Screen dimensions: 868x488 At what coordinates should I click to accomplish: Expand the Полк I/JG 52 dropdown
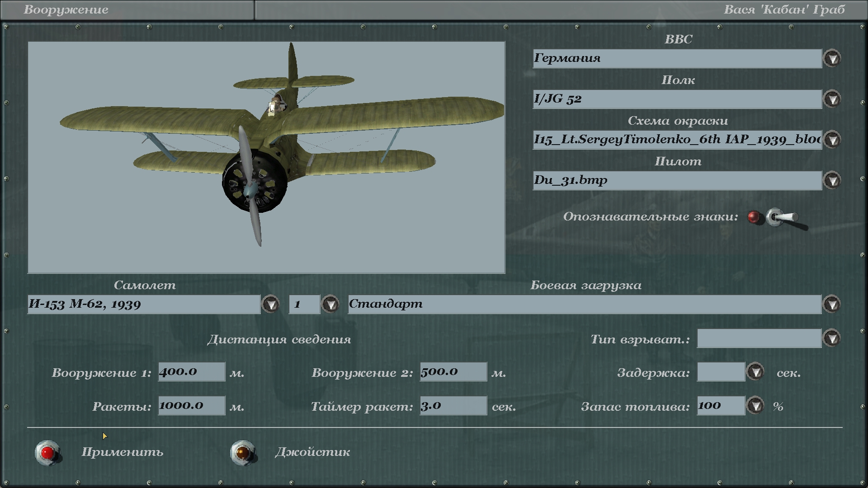pyautogui.click(x=832, y=99)
